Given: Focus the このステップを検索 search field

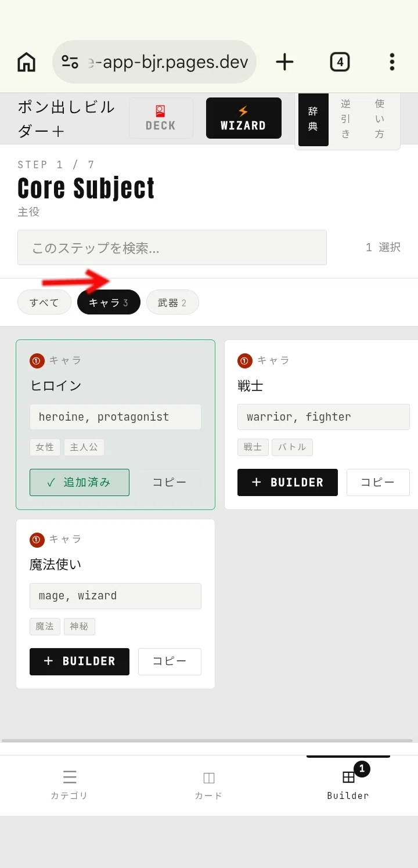Looking at the screenshot, I should (172, 248).
